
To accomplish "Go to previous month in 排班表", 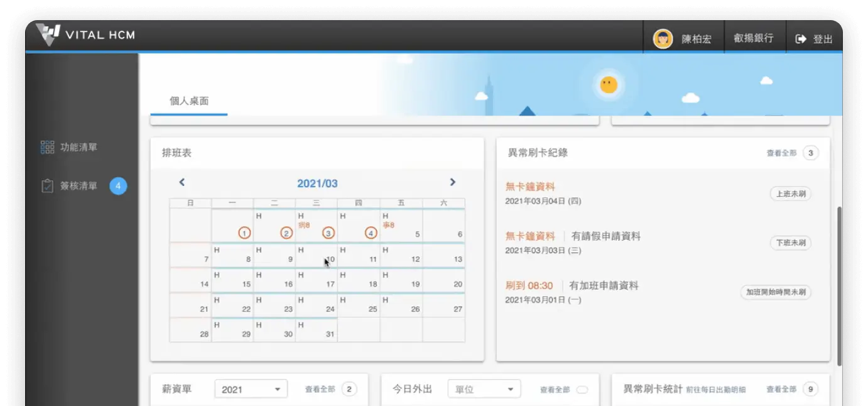I will (182, 182).
